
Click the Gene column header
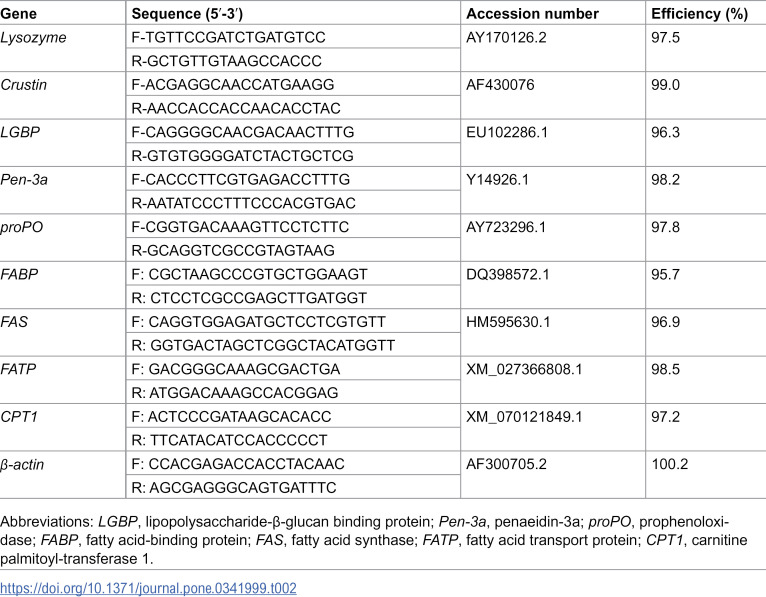coord(19,14)
